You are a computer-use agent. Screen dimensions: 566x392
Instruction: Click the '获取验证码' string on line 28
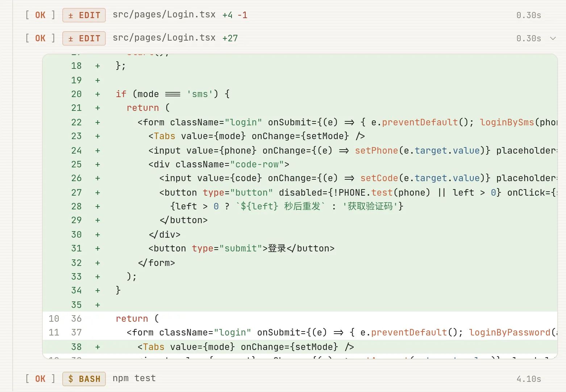tap(370, 207)
